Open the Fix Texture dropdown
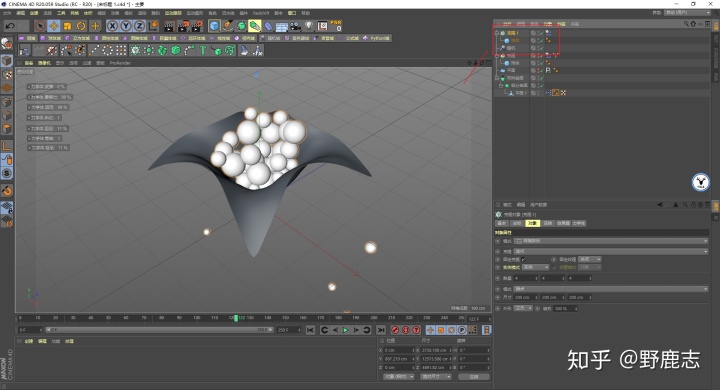The height and width of the screenshot is (390, 720). (590, 260)
